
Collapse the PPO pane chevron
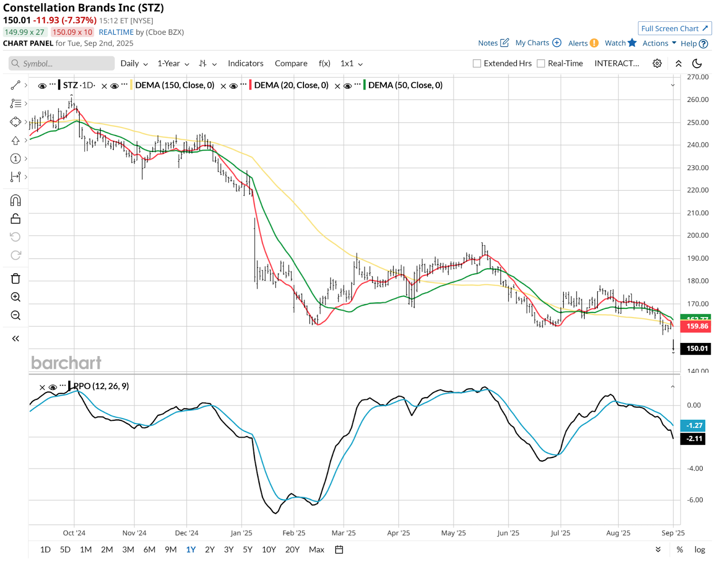pyautogui.click(x=672, y=387)
